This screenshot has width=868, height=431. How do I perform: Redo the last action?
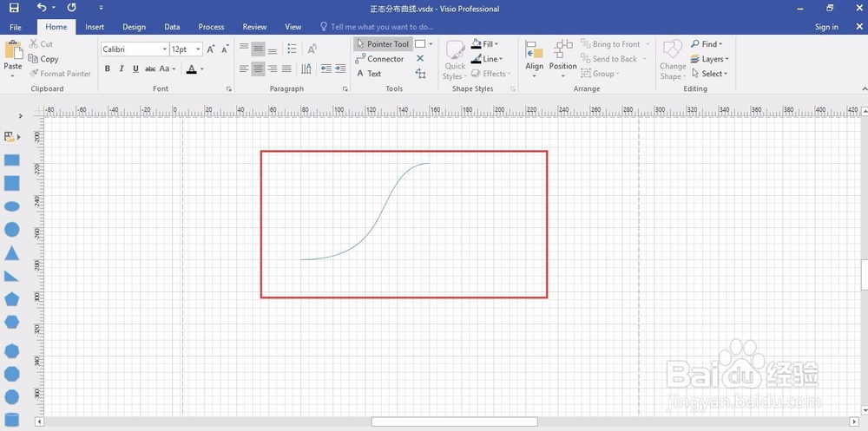point(71,8)
